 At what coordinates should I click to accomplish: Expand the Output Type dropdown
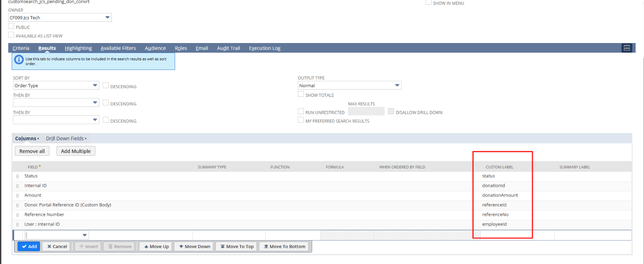pyautogui.click(x=397, y=86)
